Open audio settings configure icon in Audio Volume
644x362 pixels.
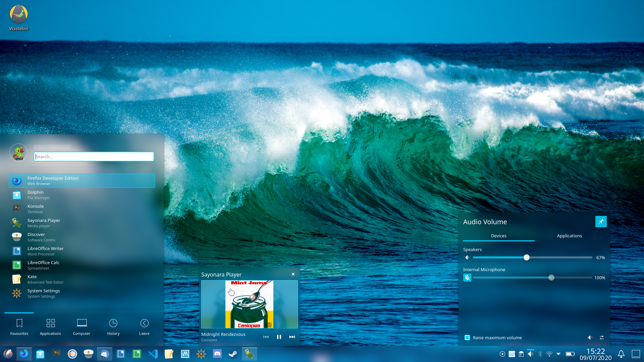(602, 338)
